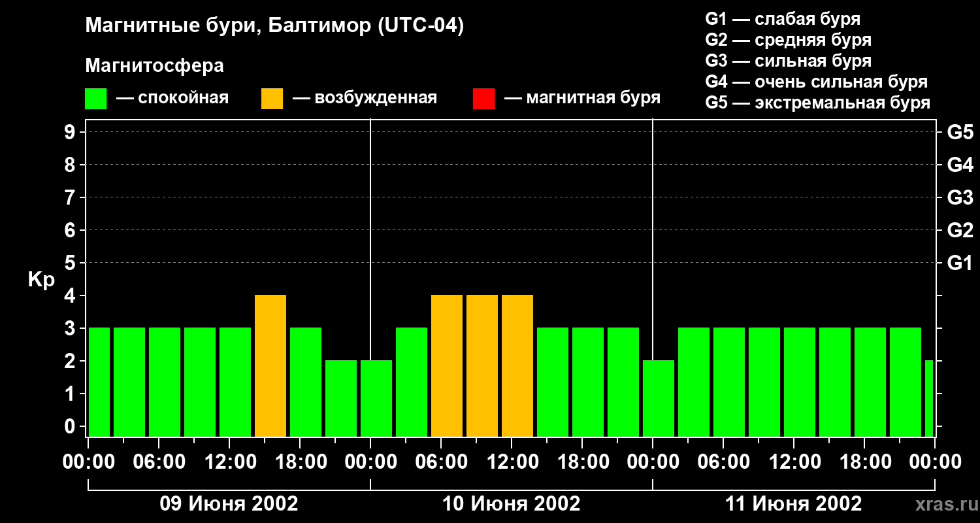The height and width of the screenshot is (523, 980).
Task: Click the 'G5 — экстремальная буря' legend line
Action: click(x=817, y=103)
